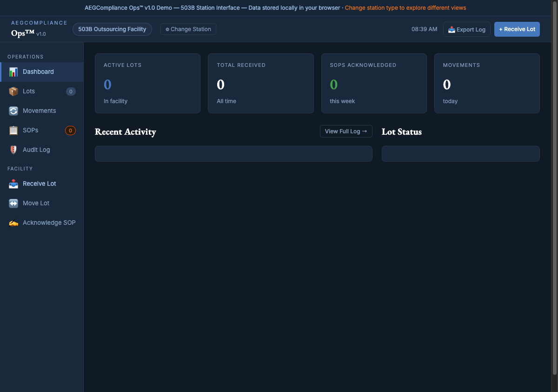This screenshot has height=392, width=558.
Task: Go to Lots in the sidebar
Action: point(29,91)
